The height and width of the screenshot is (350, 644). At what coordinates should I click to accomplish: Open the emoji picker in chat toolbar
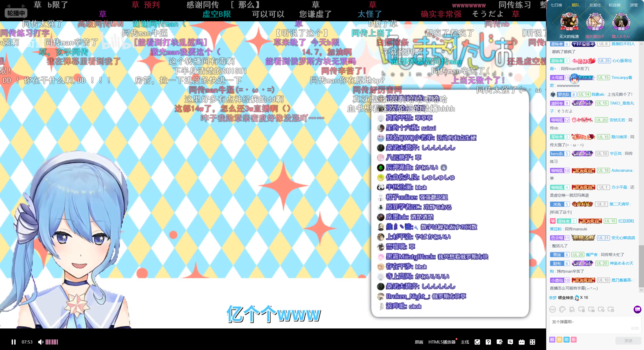click(x=553, y=309)
